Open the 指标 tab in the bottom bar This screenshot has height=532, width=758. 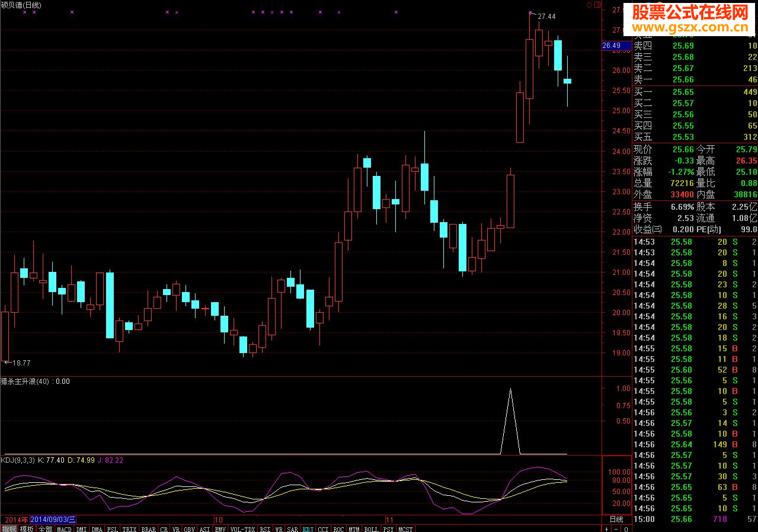[x=9, y=528]
